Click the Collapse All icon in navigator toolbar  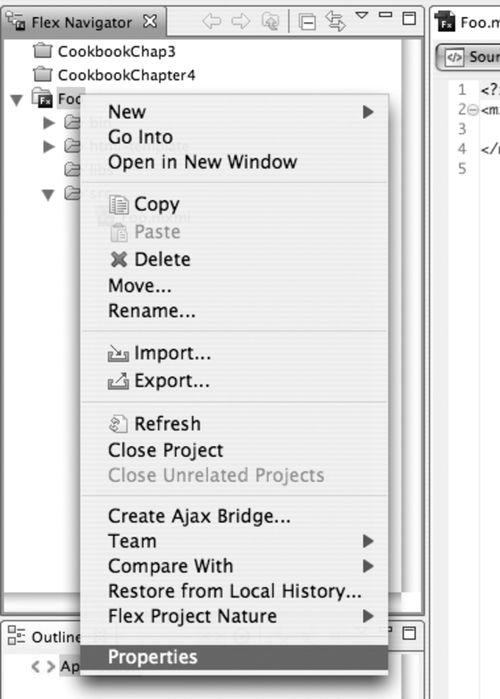[307, 21]
